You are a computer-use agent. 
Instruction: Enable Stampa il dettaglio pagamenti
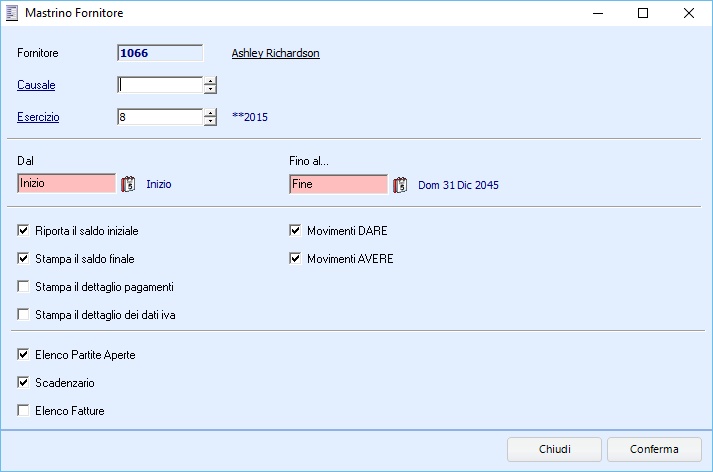(x=23, y=287)
